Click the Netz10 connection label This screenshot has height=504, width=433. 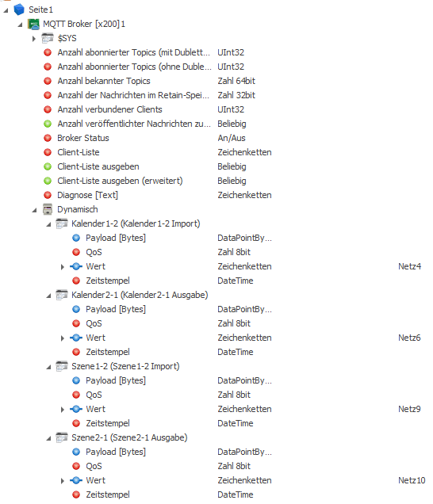point(412,480)
